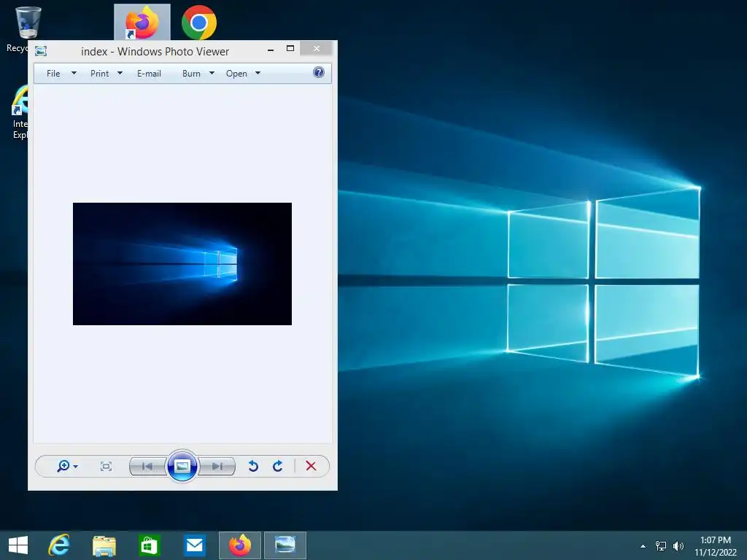This screenshot has height=560, width=747.
Task: Expand the Print dropdown arrow
Action: pyautogui.click(x=120, y=73)
